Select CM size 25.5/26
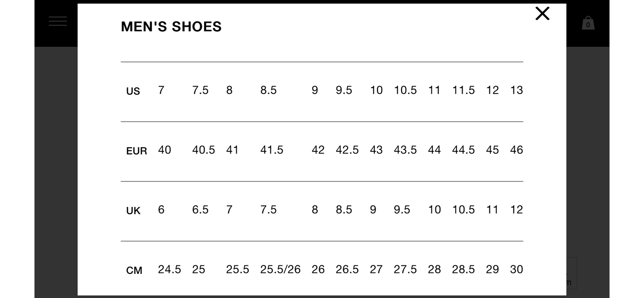The width and height of the screenshot is (644, 298). (x=280, y=269)
